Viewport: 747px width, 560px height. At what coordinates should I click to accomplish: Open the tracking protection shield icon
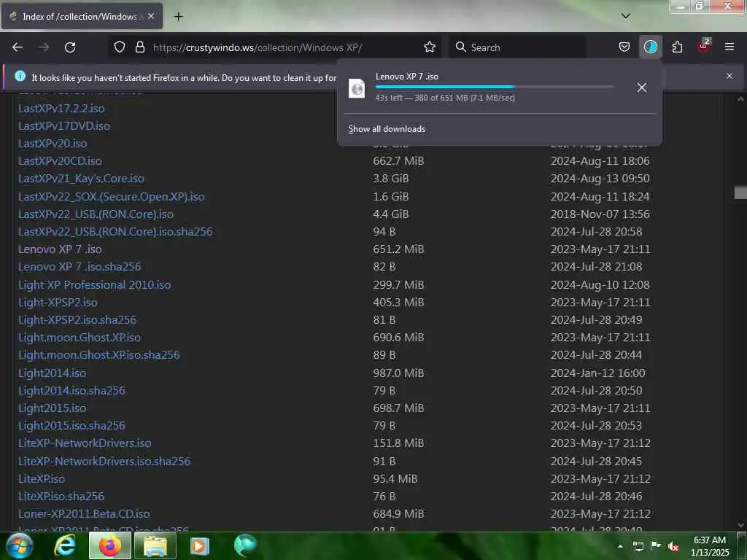[x=120, y=47]
